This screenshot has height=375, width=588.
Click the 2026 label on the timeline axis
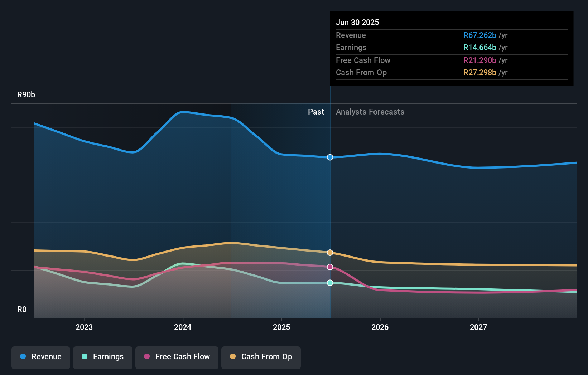coord(380,327)
